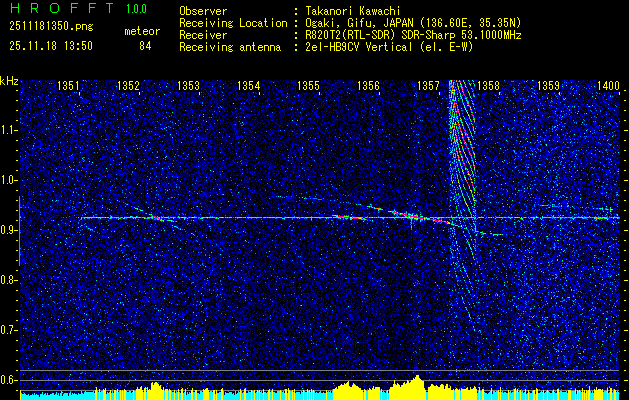Click the R820T2(RTL-SDR) receiver text

point(413,35)
